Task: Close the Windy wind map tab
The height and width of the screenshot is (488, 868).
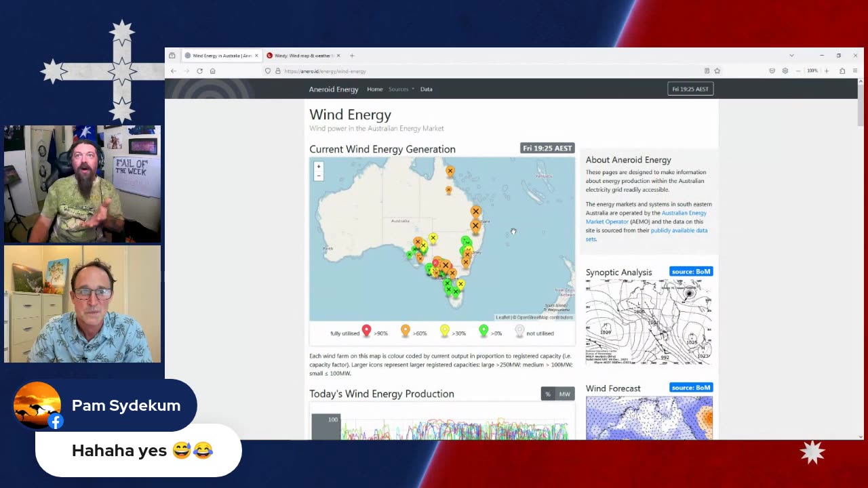Action: tap(339, 56)
